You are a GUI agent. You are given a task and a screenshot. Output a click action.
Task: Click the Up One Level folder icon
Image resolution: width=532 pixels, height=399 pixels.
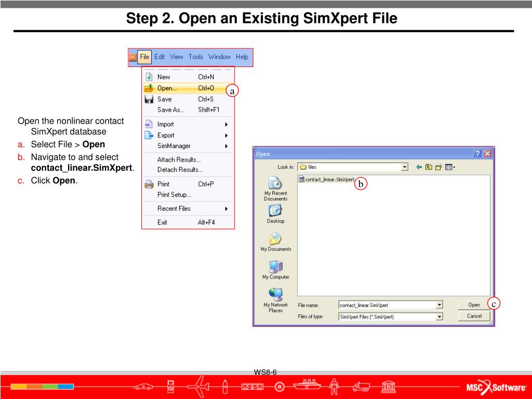(429, 167)
